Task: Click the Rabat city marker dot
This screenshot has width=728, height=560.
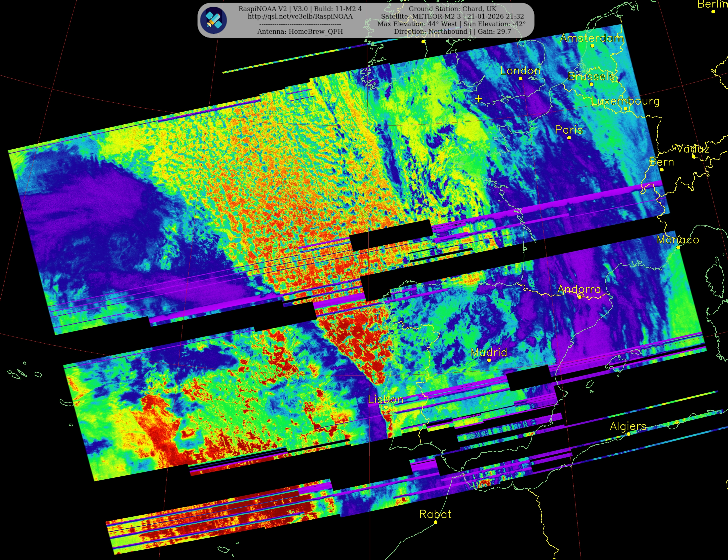Action: click(x=435, y=522)
